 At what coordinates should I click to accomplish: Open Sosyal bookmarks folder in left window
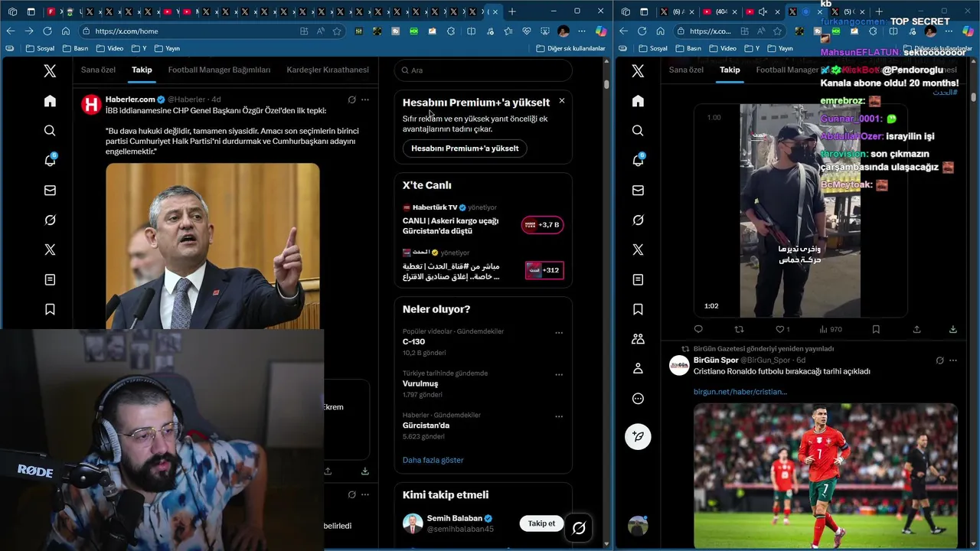[x=39, y=48]
